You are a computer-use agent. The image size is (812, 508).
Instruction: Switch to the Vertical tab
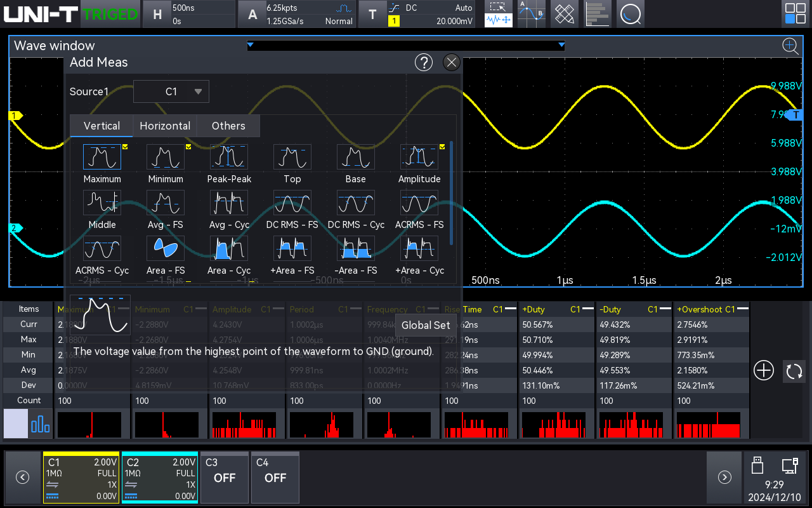point(101,126)
